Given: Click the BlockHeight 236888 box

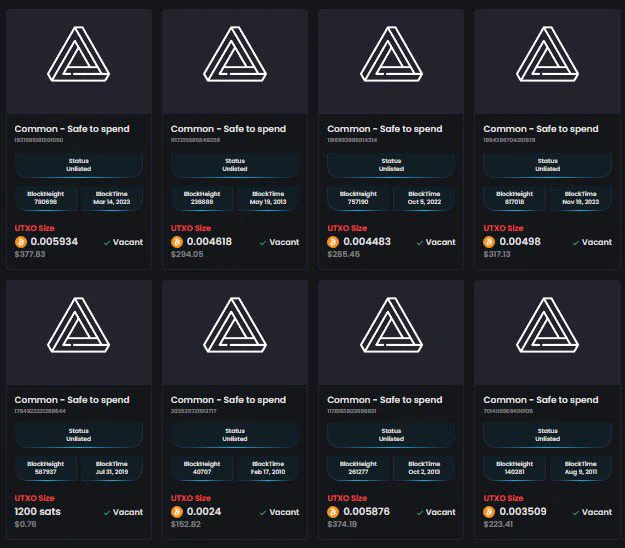Looking at the screenshot, I should (202, 198).
